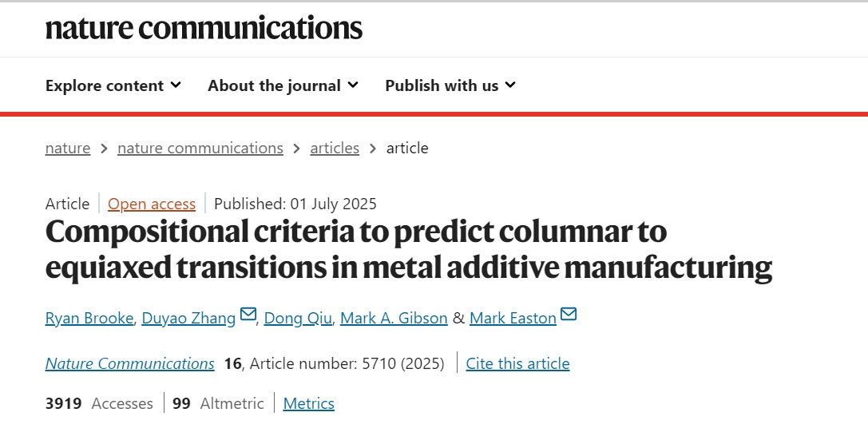Open author Mark Easton's details
This screenshot has height=440, width=868.
(x=513, y=318)
